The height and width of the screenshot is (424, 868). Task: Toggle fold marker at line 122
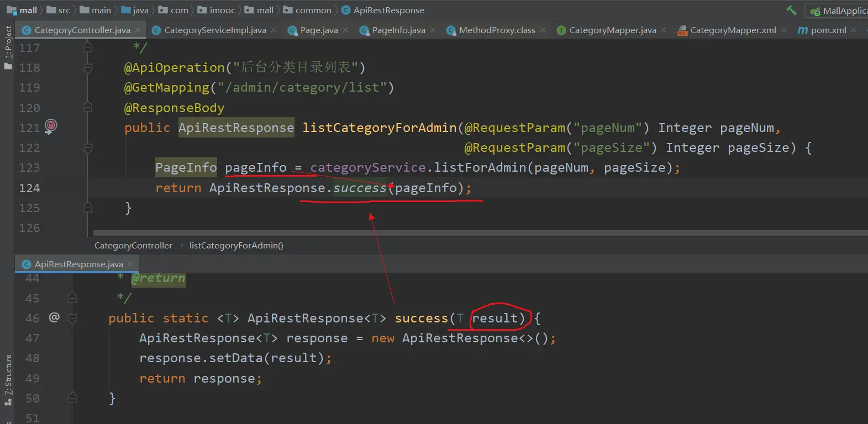(88, 148)
